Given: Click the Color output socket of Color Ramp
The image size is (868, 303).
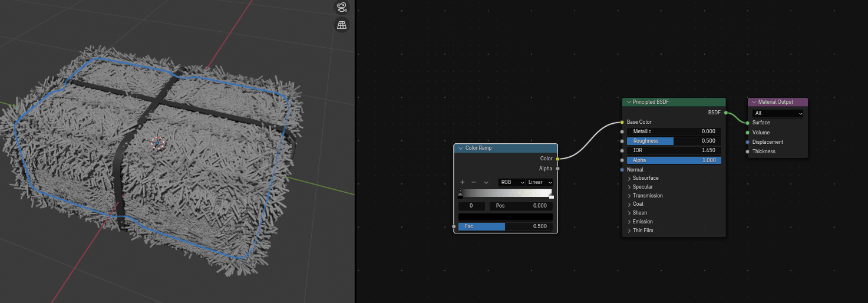Looking at the screenshot, I should coord(557,159).
